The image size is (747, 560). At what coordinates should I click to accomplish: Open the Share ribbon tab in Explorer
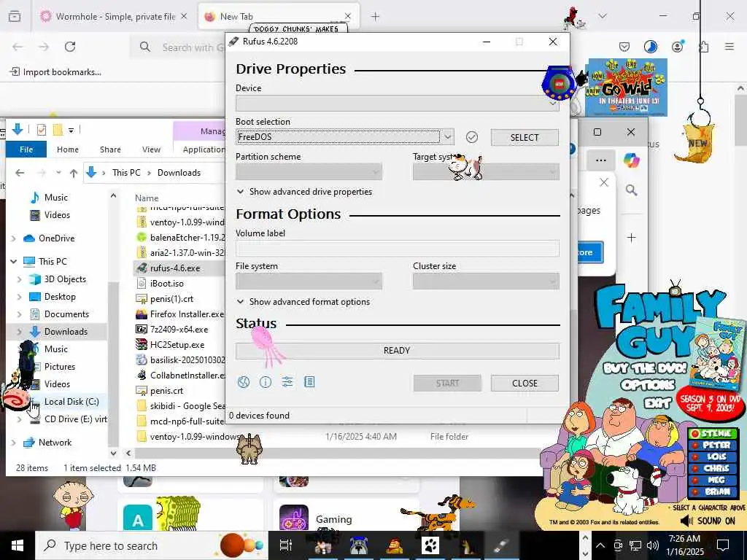point(111,149)
